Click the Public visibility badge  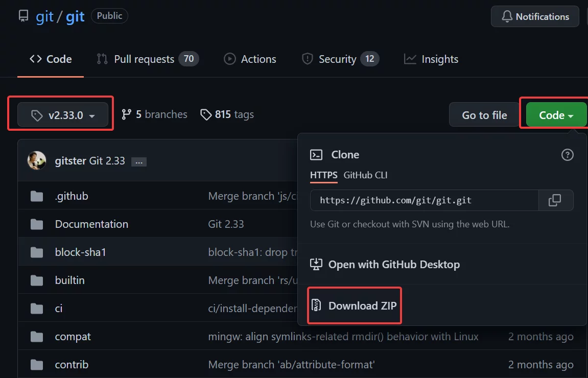point(109,16)
